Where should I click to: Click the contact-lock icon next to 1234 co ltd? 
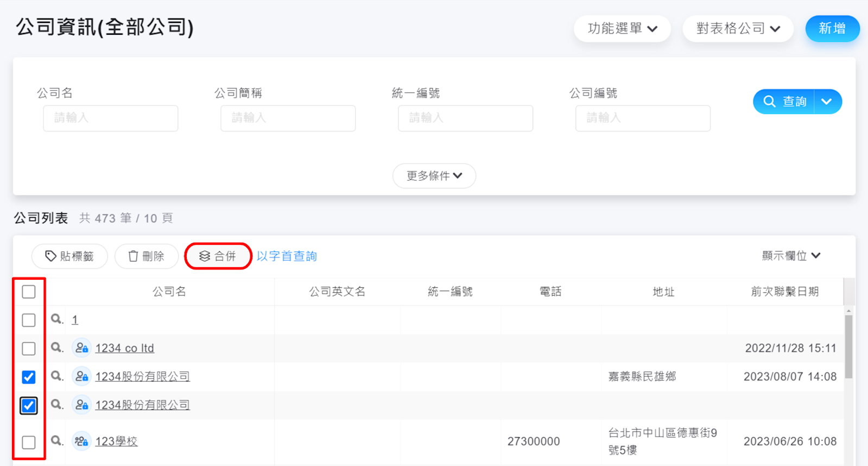point(81,348)
